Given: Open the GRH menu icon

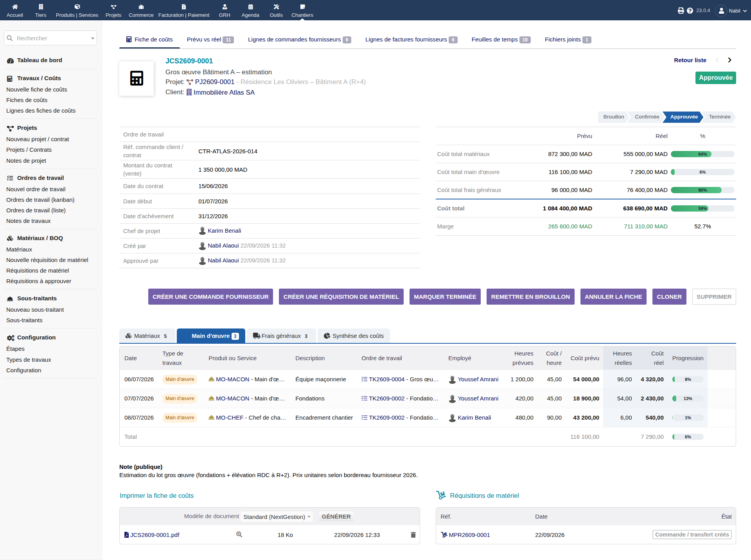Looking at the screenshot, I should 225,7.
